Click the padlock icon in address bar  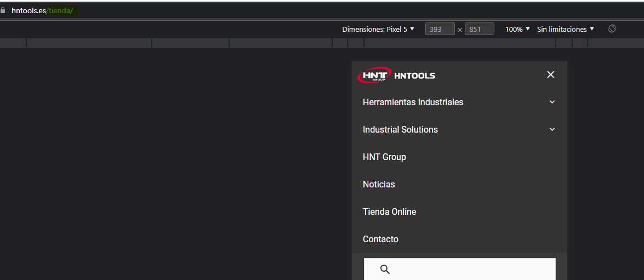pos(3,10)
